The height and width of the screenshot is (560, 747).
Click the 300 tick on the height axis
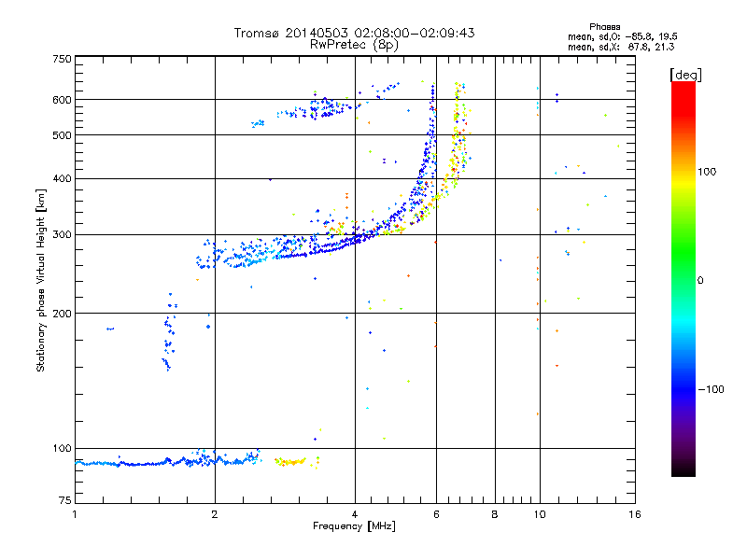point(62,234)
